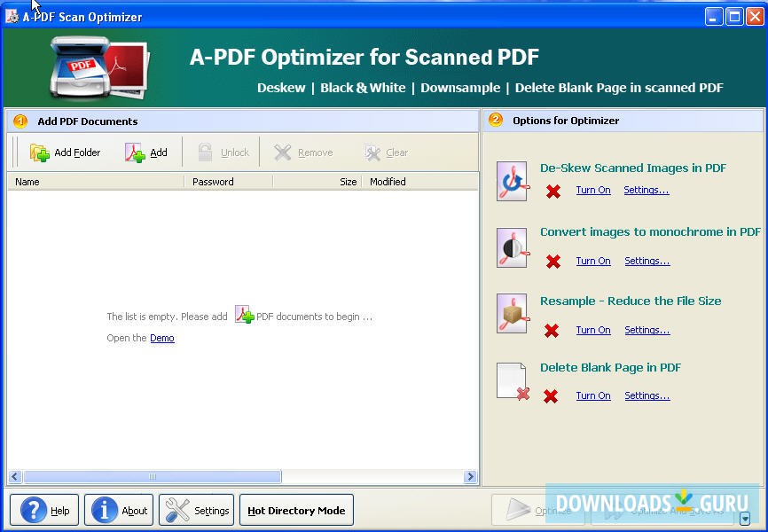The image size is (768, 532).
Task: Open Settings for De-Skew Scanned Images
Action: [647, 190]
